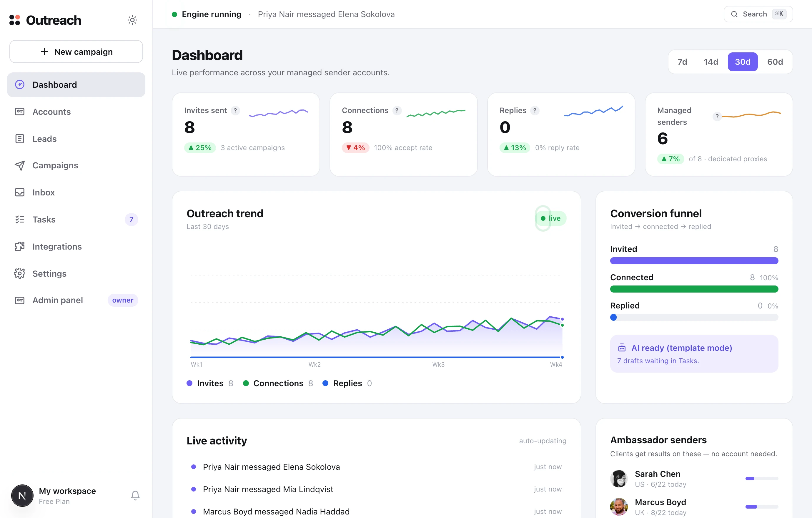Click the Invited funnel bar

point(694,261)
